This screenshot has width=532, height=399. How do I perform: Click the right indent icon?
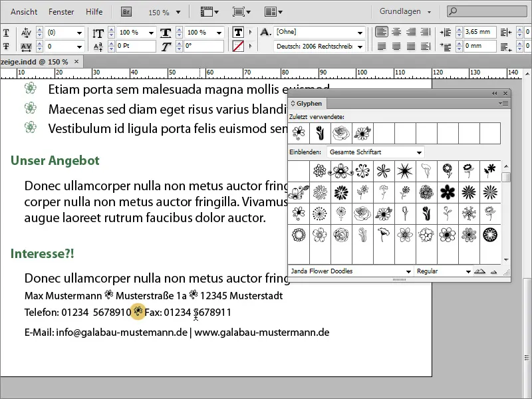click(506, 33)
